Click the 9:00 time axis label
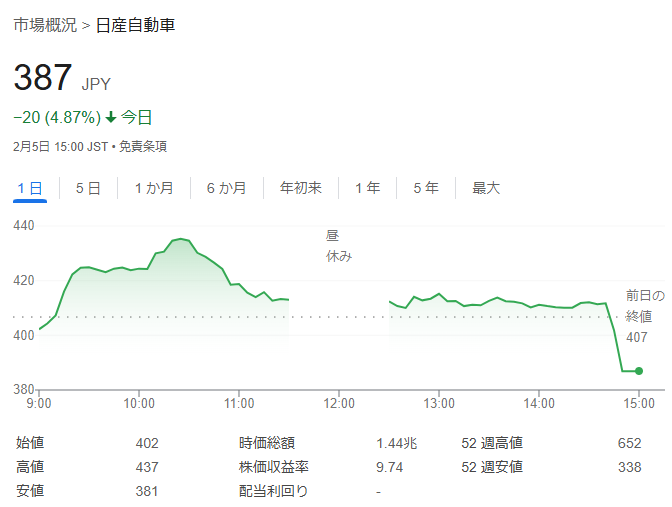The width and height of the screenshot is (672, 507). pos(39,403)
